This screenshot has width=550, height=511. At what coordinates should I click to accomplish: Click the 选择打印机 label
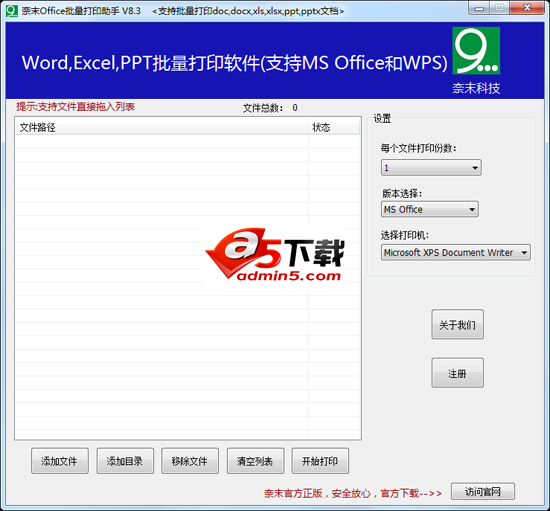405,235
